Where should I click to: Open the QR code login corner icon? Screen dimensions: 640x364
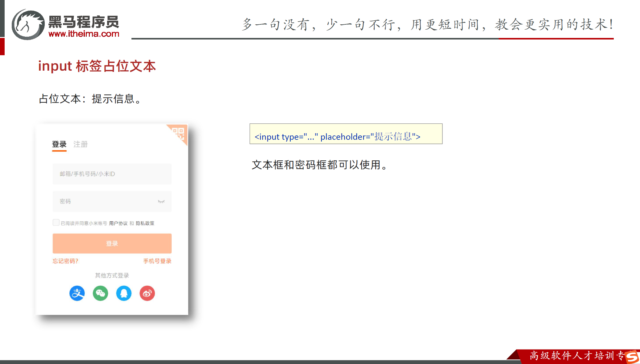[179, 133]
